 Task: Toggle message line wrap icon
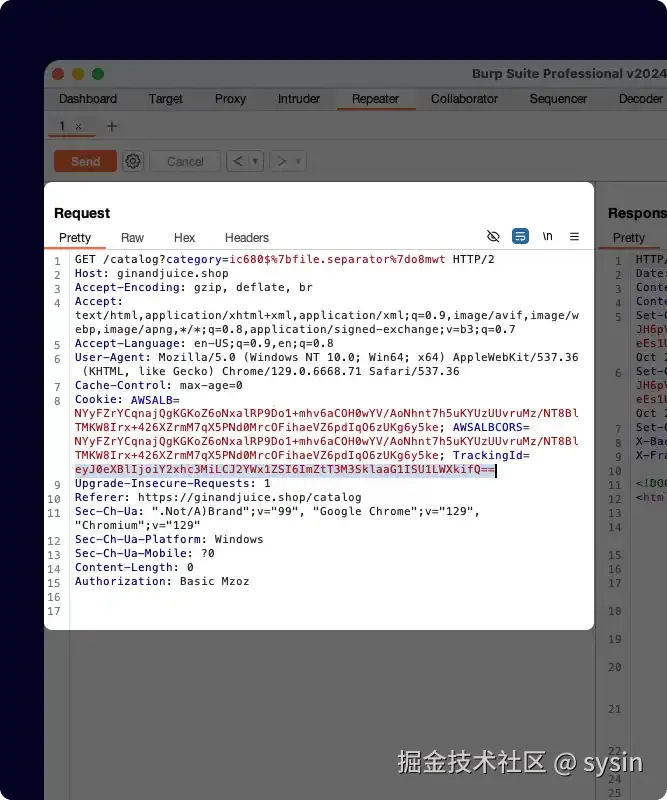tap(520, 236)
